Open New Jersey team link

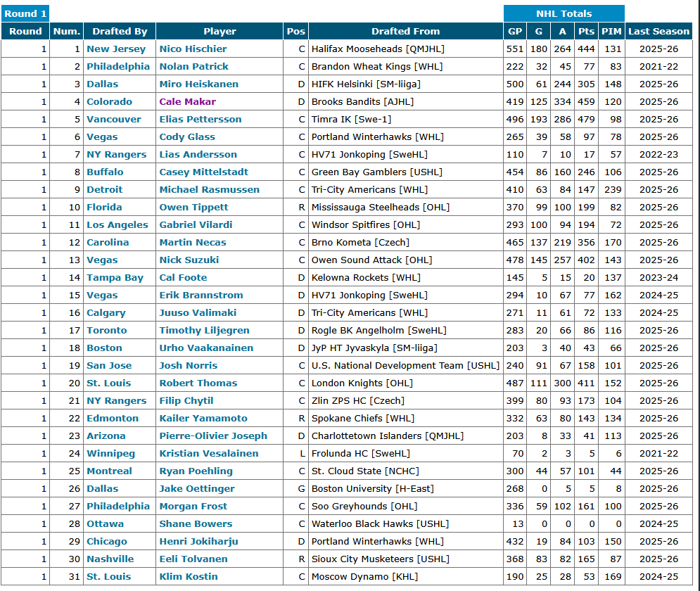116,49
